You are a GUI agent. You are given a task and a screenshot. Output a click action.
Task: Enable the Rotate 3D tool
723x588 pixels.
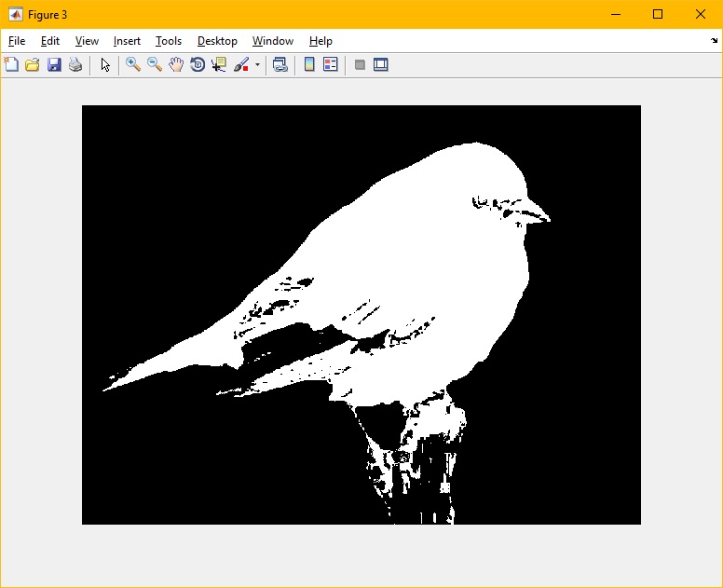[198, 65]
